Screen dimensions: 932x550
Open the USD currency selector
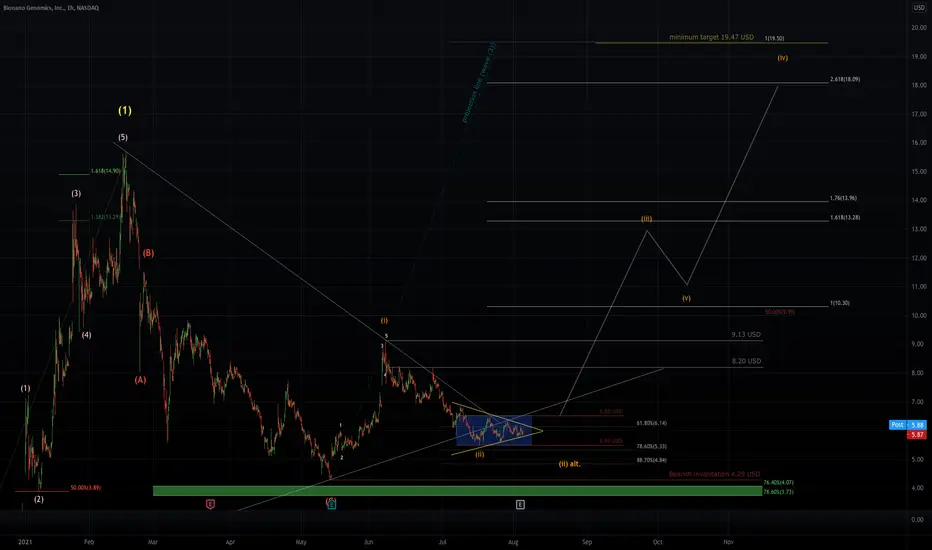point(919,8)
